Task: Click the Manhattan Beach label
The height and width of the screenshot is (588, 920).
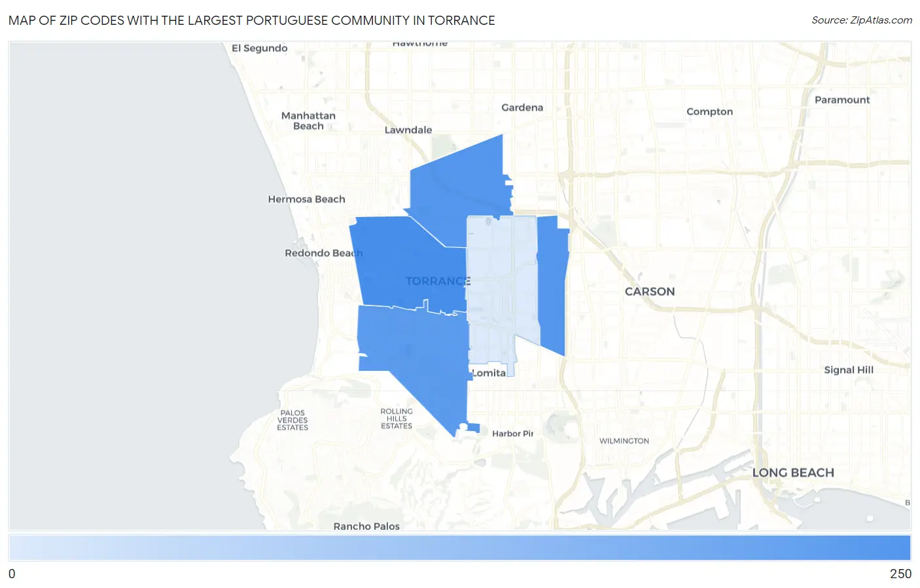Action: [308, 121]
